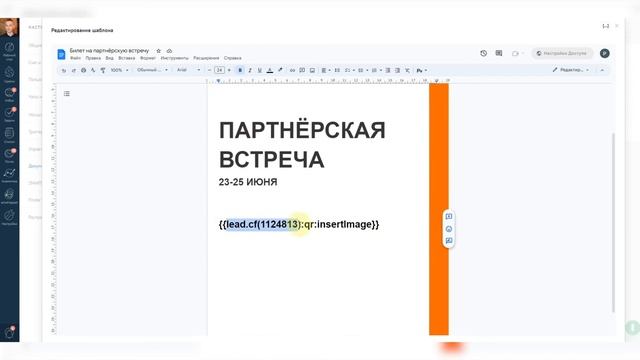Click the notifications icon at sidebar bottom
Image resolution: width=640 pixels, height=360 pixels.
click(x=9, y=333)
